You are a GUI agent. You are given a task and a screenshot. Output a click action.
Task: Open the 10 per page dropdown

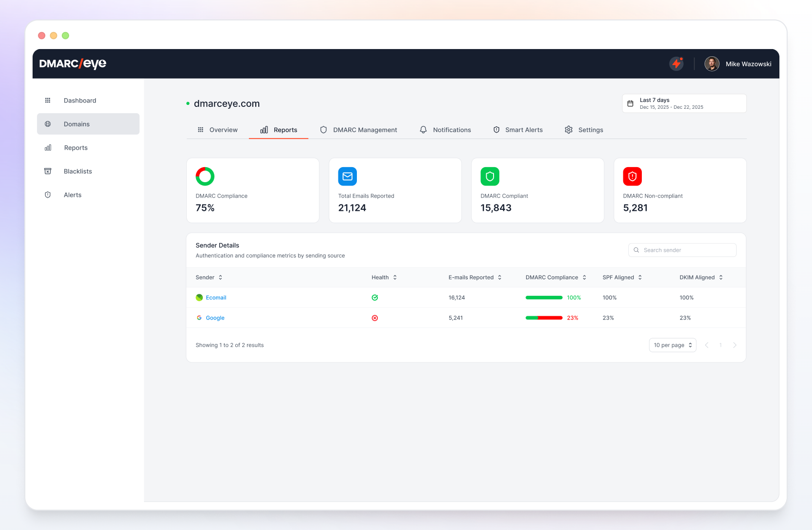[673, 345]
